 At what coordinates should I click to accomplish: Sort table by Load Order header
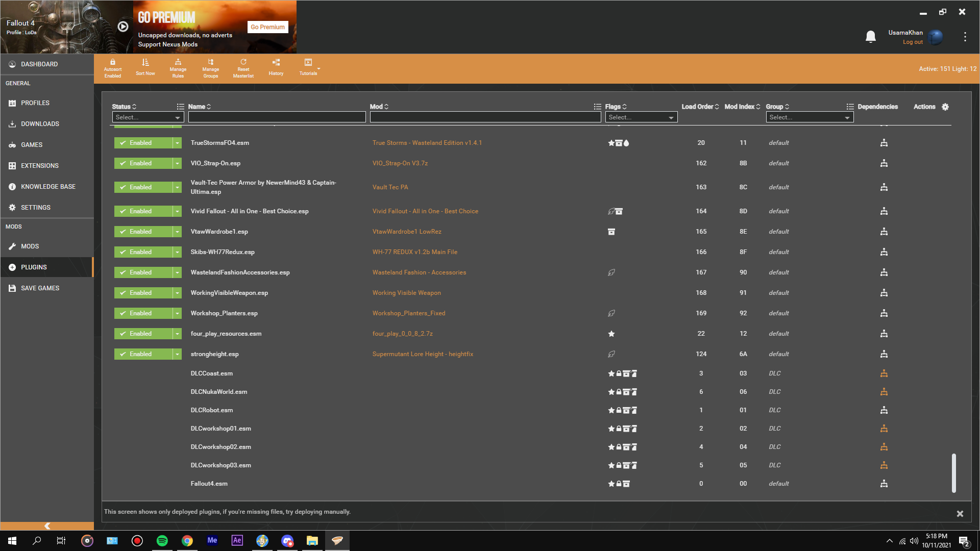pyautogui.click(x=700, y=107)
